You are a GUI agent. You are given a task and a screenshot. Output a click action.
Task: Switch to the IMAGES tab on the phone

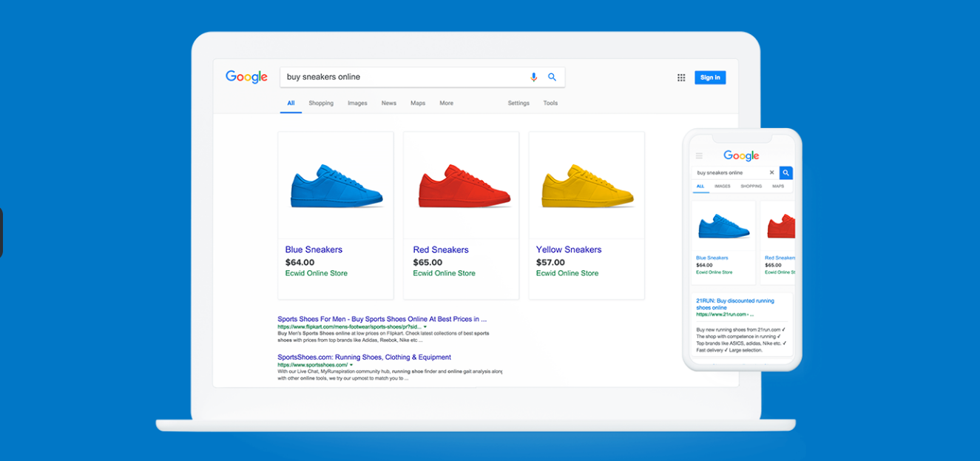pos(723,186)
